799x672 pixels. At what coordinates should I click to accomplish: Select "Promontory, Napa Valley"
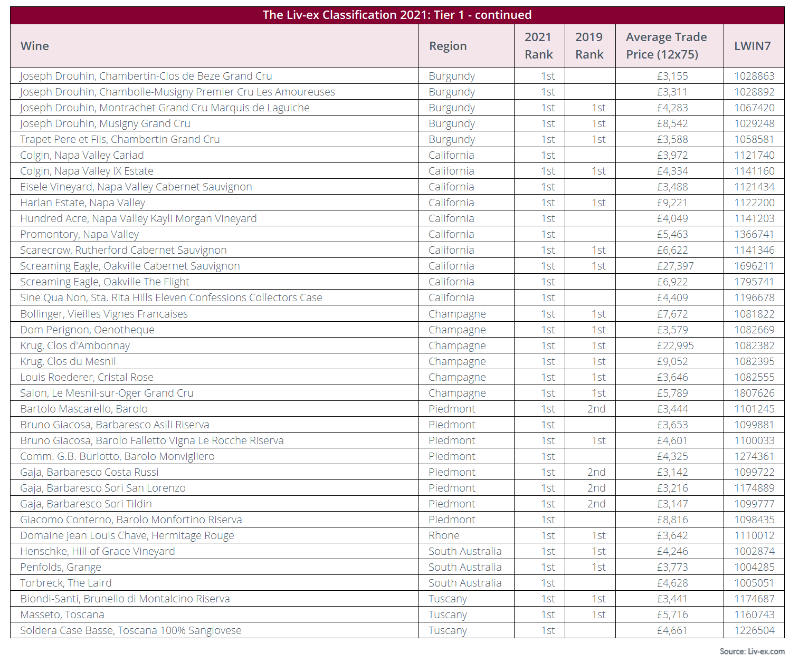point(79,234)
